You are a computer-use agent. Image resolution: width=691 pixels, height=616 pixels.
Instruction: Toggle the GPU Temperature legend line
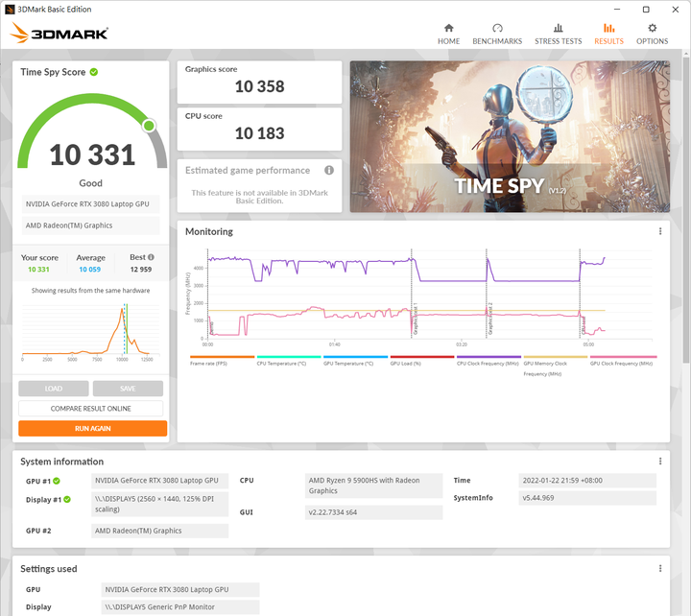[x=355, y=361]
